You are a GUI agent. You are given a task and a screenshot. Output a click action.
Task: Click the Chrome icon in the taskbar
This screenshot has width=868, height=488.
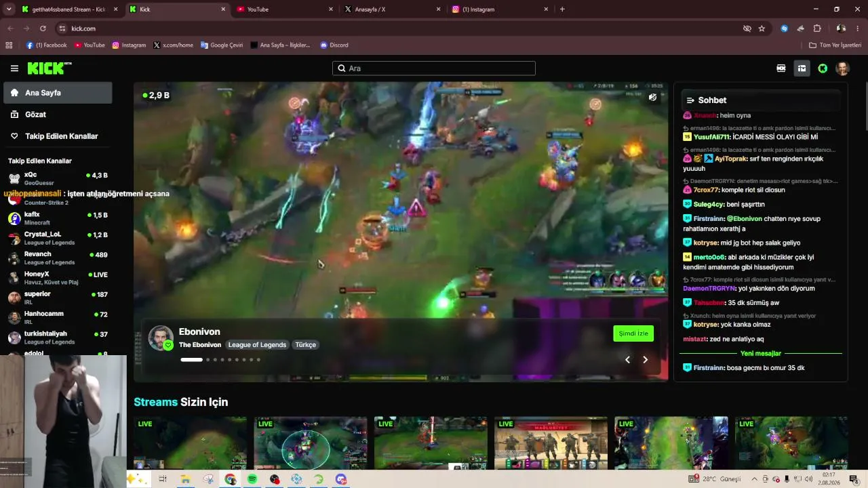click(231, 479)
